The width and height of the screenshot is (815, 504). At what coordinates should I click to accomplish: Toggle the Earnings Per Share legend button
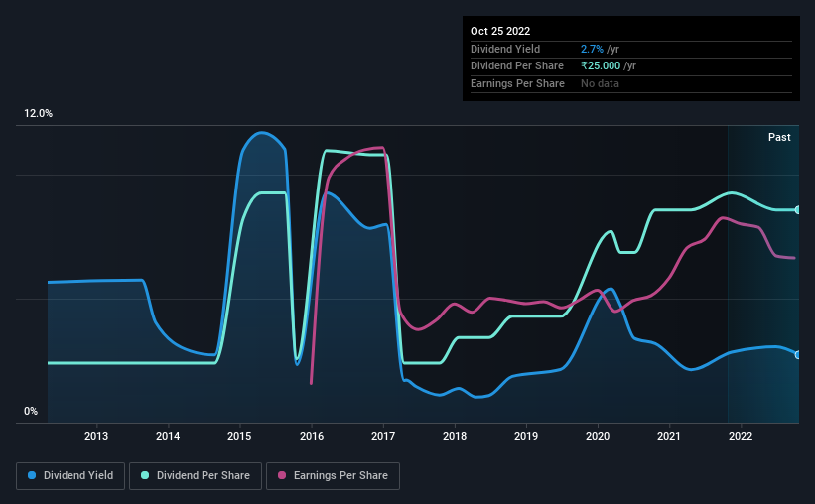333,476
